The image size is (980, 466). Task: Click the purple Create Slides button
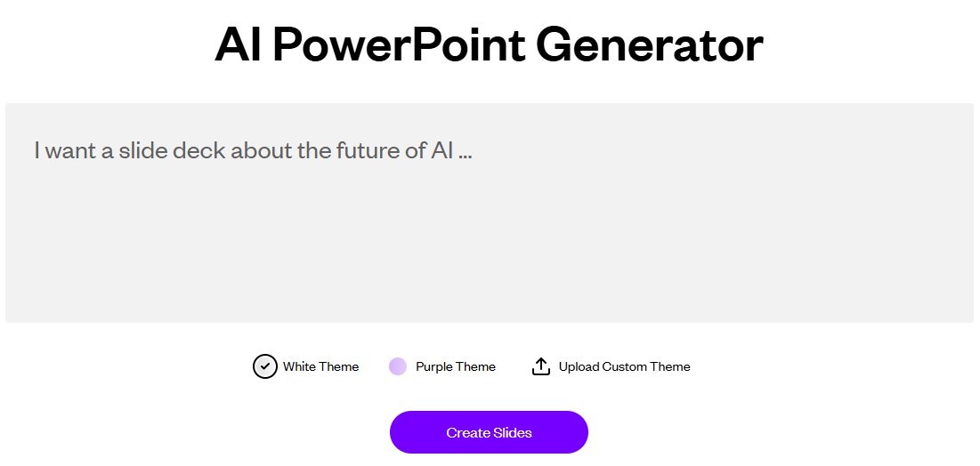(489, 432)
